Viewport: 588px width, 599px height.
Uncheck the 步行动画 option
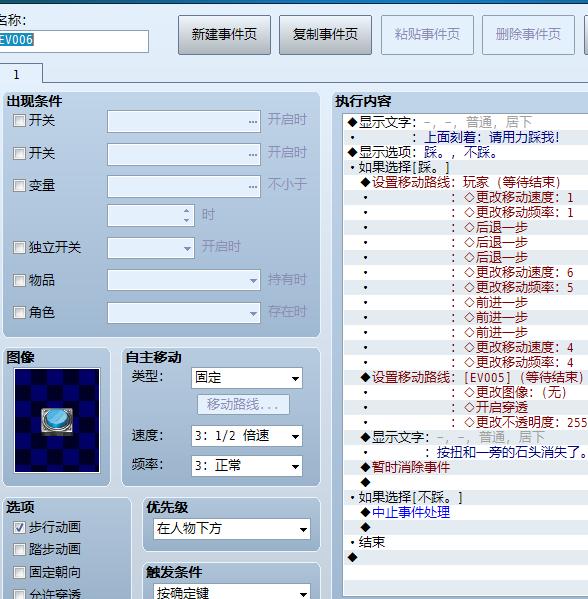point(19,528)
